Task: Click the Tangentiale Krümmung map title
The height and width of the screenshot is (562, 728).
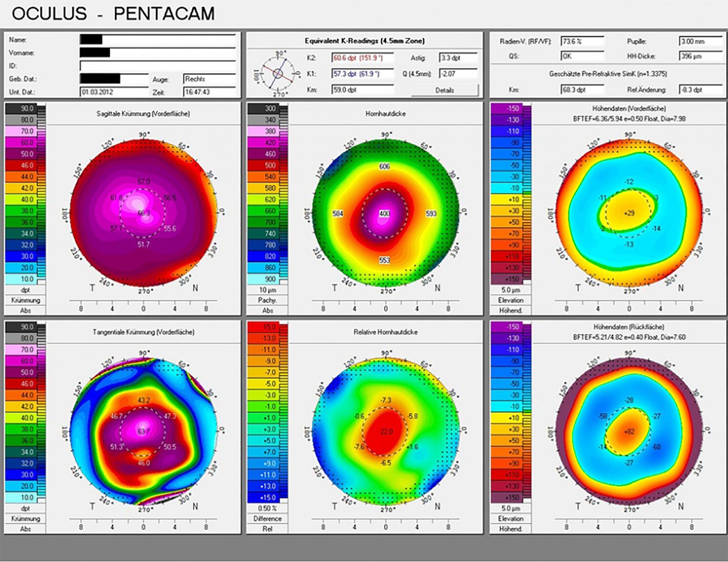Action: click(143, 332)
